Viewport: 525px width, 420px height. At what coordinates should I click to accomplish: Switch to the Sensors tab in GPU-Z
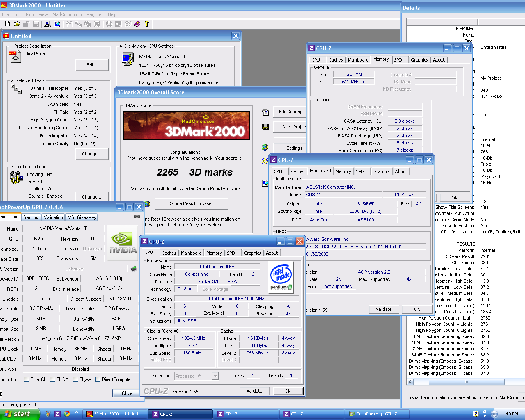click(31, 217)
